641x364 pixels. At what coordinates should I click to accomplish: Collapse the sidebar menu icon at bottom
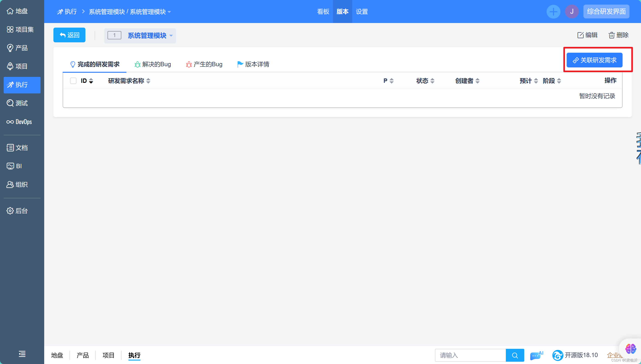tap(22, 354)
